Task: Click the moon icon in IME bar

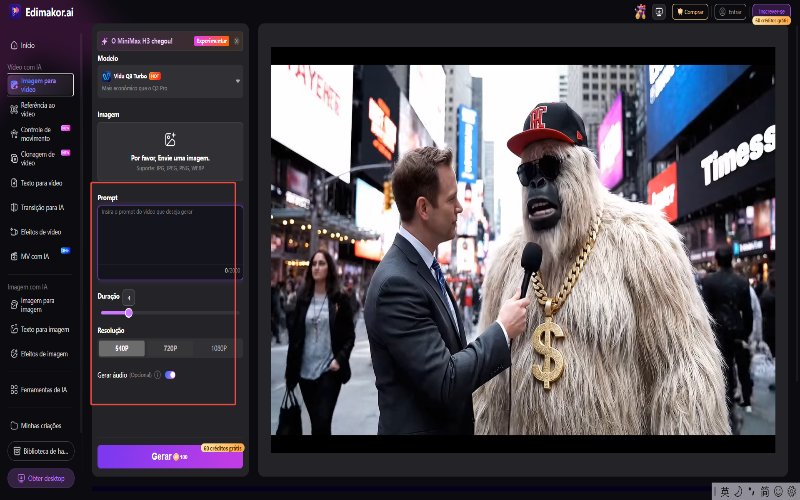Action: point(738,492)
